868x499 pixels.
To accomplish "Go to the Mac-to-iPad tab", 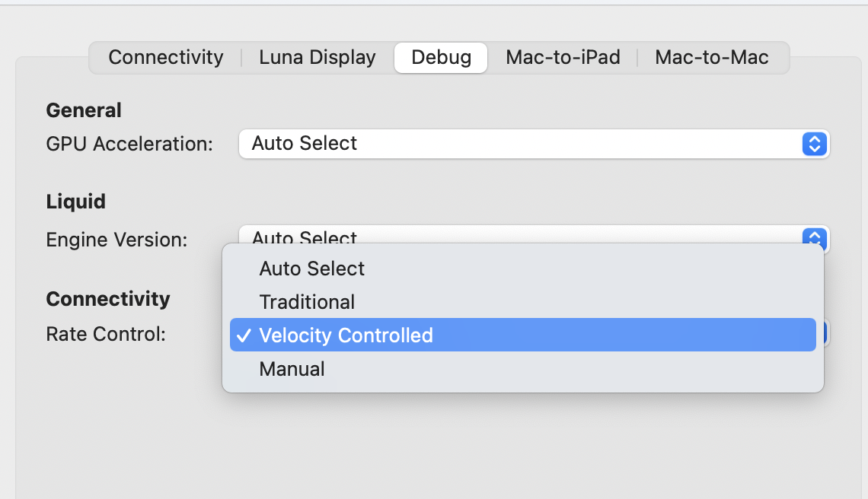I will point(563,58).
